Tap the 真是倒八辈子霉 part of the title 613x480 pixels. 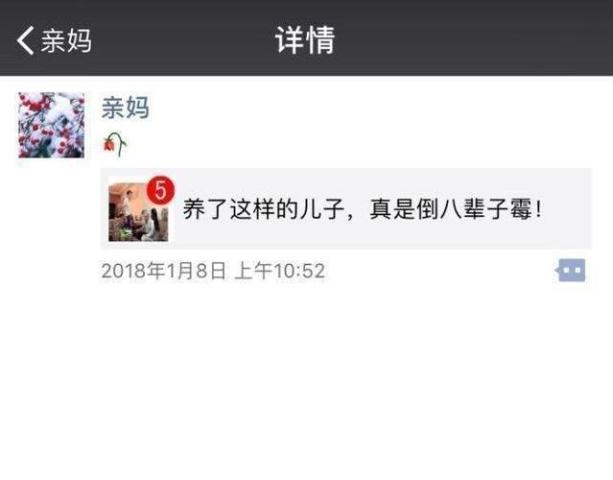451,209
